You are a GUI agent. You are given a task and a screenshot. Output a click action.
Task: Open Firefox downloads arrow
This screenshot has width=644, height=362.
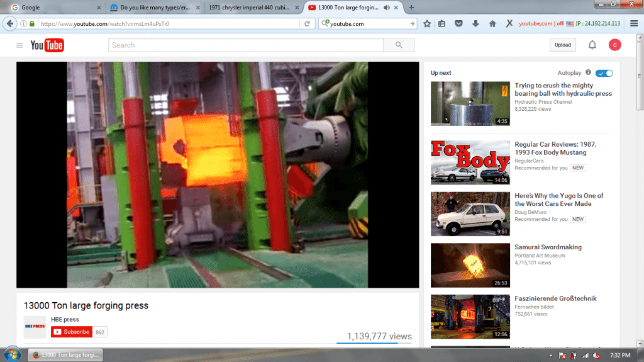475,24
